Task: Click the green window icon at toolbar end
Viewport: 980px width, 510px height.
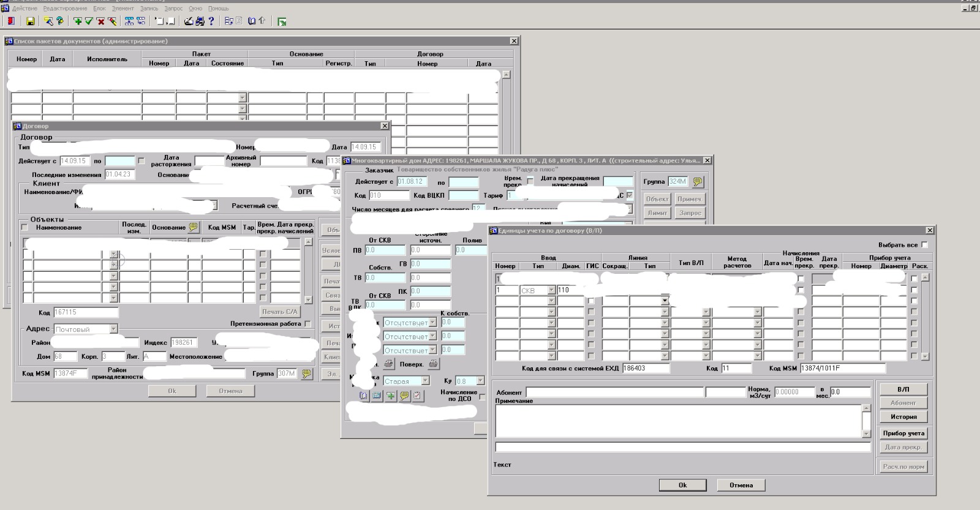Action: point(282,21)
